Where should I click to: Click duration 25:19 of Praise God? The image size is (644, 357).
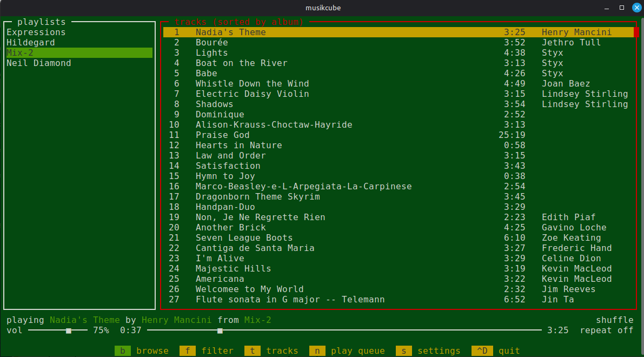pyautogui.click(x=512, y=135)
